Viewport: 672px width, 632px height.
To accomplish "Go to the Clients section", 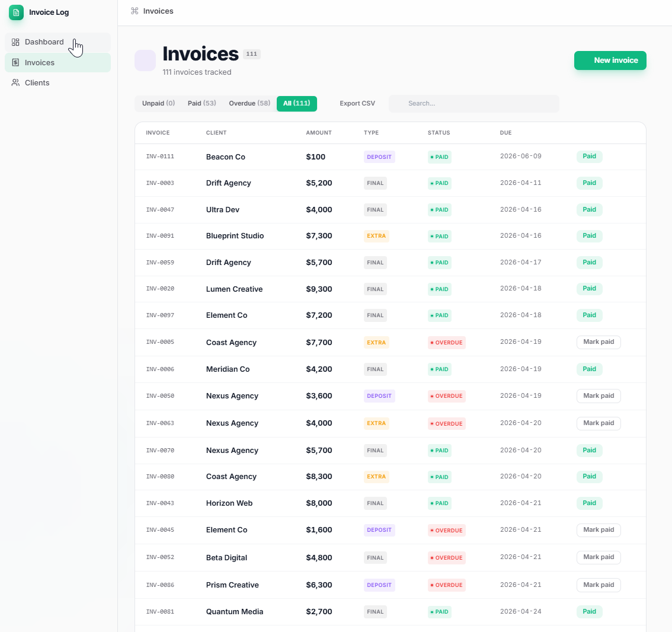I will (x=58, y=83).
